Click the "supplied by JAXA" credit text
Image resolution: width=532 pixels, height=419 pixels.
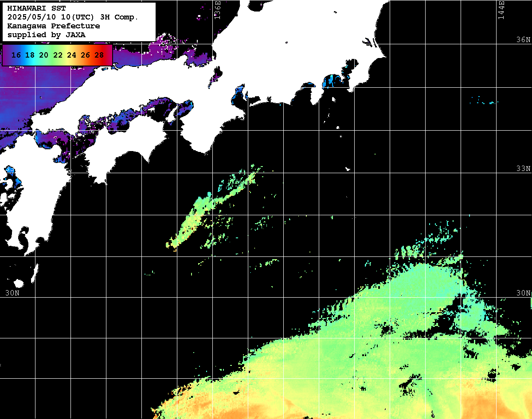tap(46, 35)
